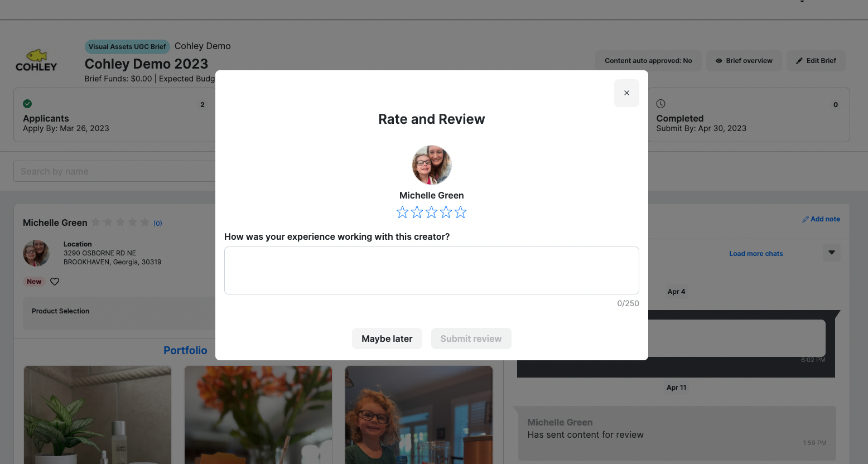Click Maybe later button

(x=387, y=339)
